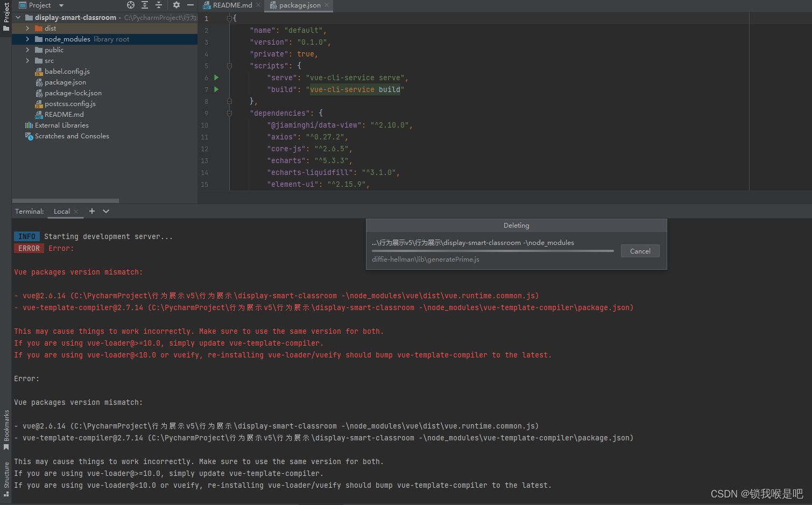The width and height of the screenshot is (812, 505).
Task: Run the serve script gutter icon
Action: (x=216, y=78)
